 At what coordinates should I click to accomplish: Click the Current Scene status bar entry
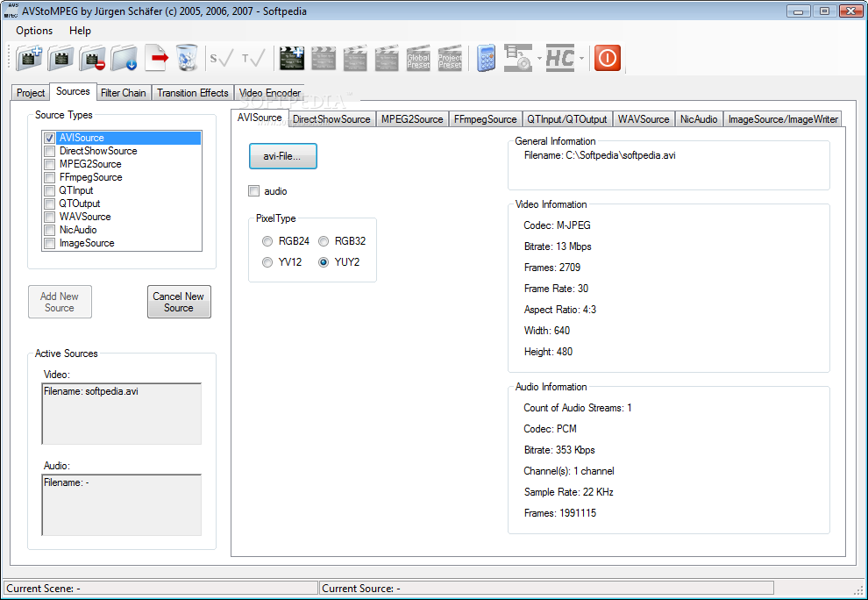pos(160,589)
